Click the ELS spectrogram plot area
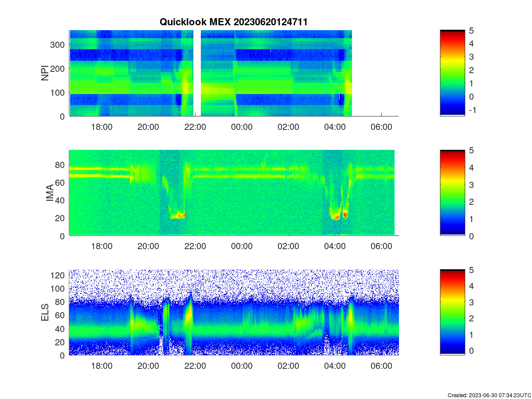The width and height of the screenshot is (532, 399). click(234, 313)
